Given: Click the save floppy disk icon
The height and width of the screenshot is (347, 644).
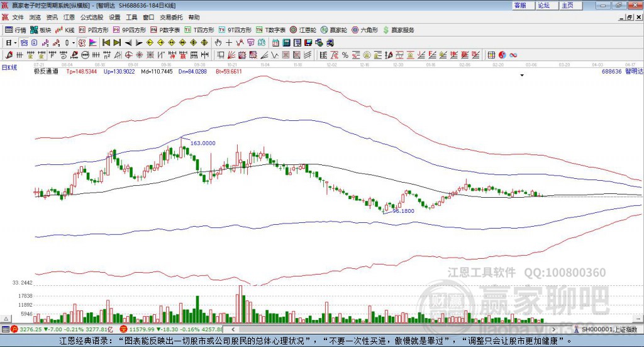Looking at the screenshot, I should [x=308, y=43].
